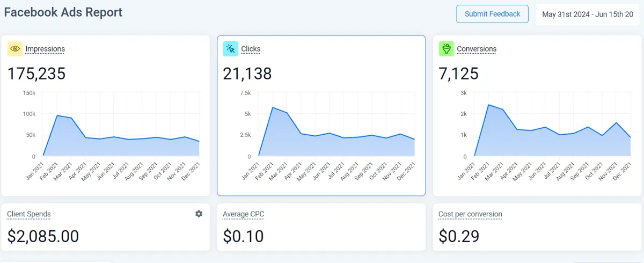Click the $0.29 cost per conversion value

459,236
